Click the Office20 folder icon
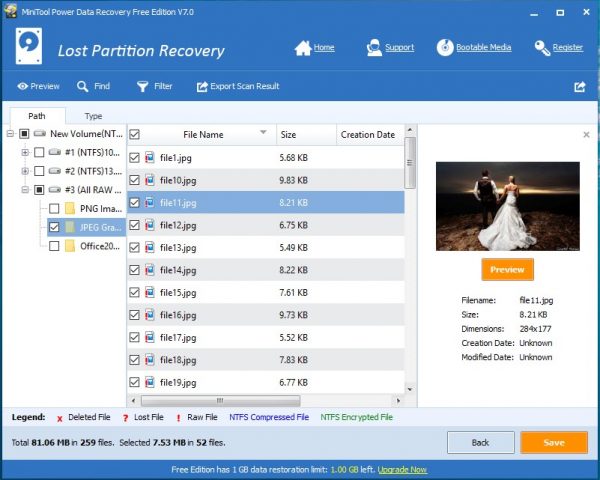600x480 pixels. (x=70, y=246)
